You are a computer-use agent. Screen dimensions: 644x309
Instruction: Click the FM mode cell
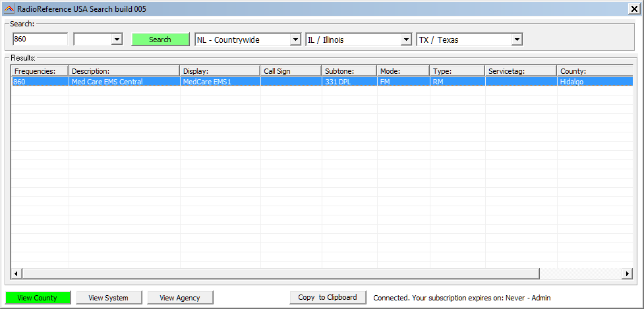coord(403,82)
